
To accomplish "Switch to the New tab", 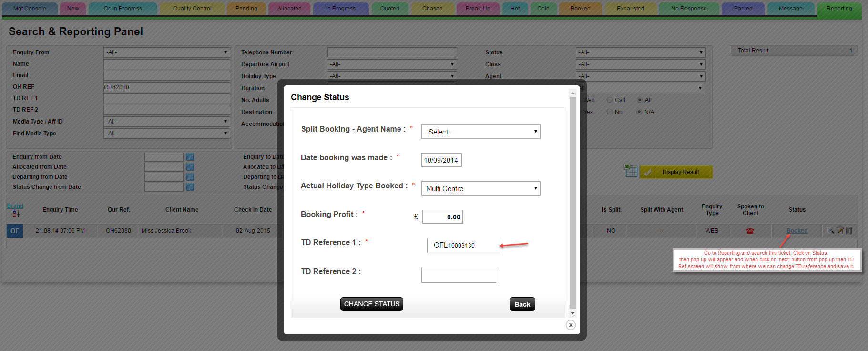I will pyautogui.click(x=73, y=9).
